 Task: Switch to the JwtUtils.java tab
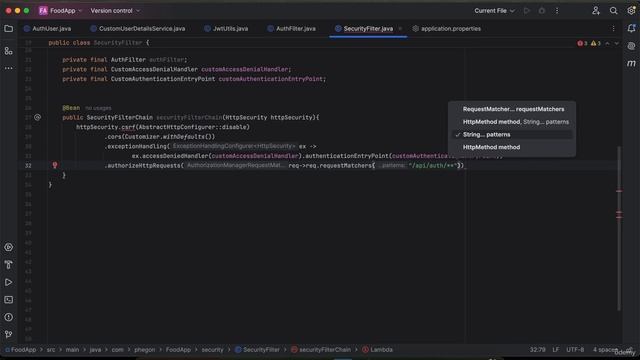point(226,29)
